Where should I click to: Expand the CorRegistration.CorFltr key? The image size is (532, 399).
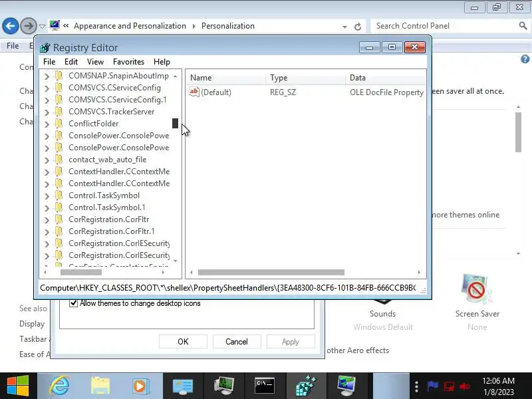pos(47,220)
